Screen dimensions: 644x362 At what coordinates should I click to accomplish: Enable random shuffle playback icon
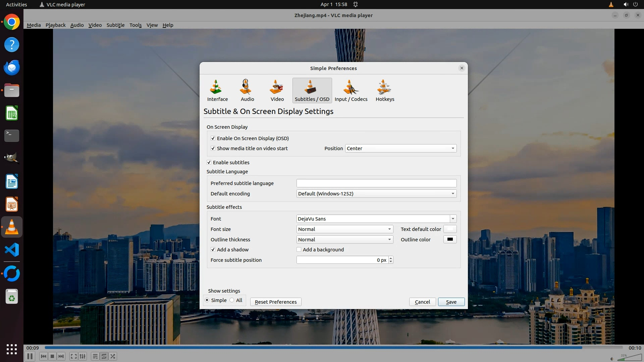pos(113,356)
